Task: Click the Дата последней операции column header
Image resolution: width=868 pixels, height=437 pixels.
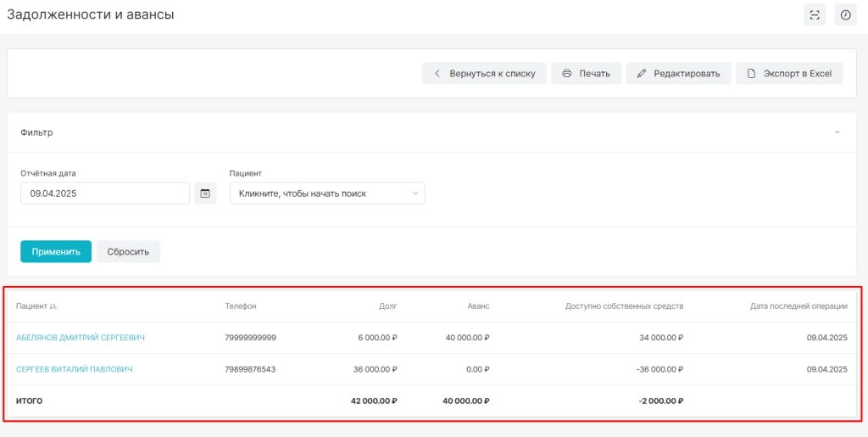Action: (798, 305)
